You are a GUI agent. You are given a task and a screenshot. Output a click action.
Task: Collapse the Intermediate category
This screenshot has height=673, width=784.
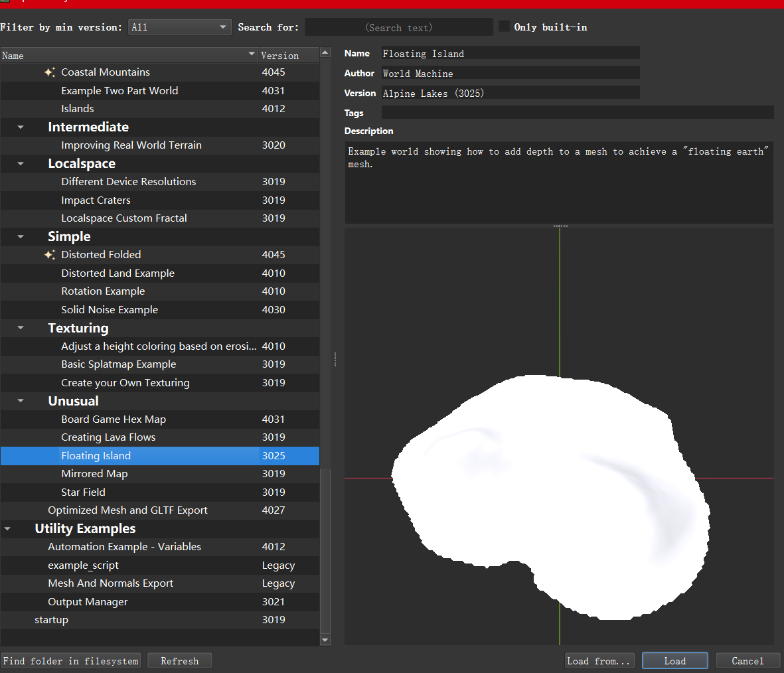coord(21,127)
